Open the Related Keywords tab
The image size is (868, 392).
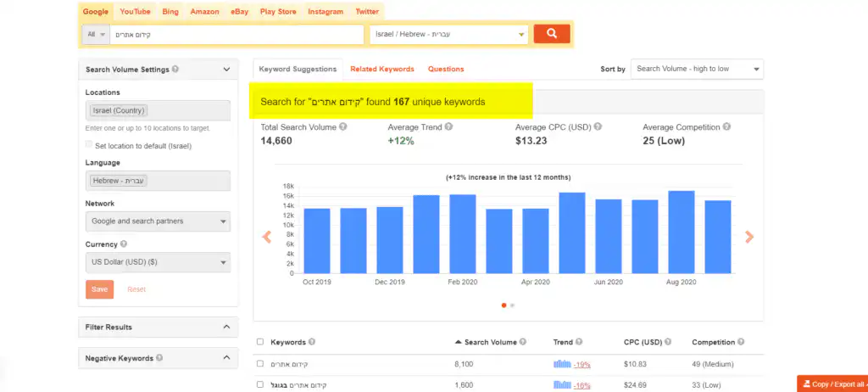[381, 69]
